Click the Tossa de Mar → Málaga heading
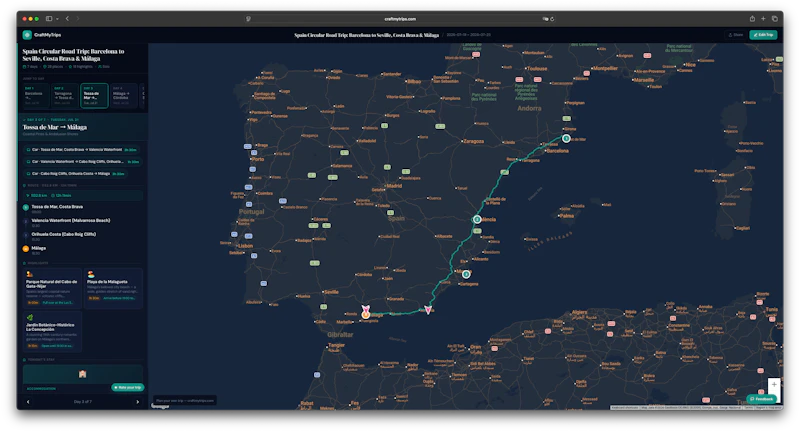 pyautogui.click(x=55, y=127)
